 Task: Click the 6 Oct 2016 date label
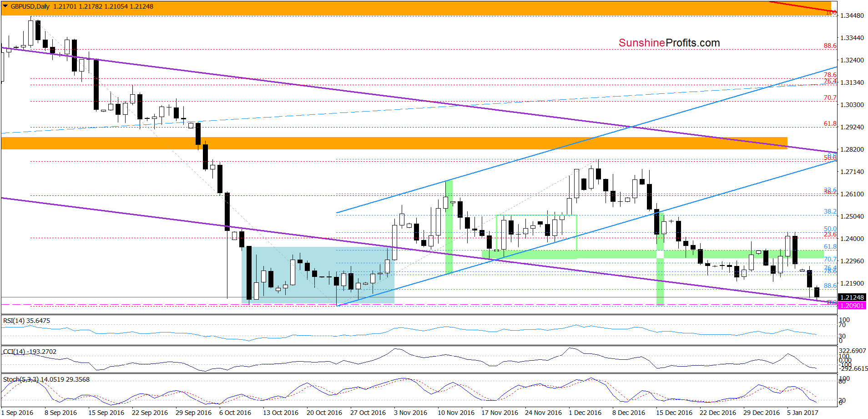coord(235,413)
